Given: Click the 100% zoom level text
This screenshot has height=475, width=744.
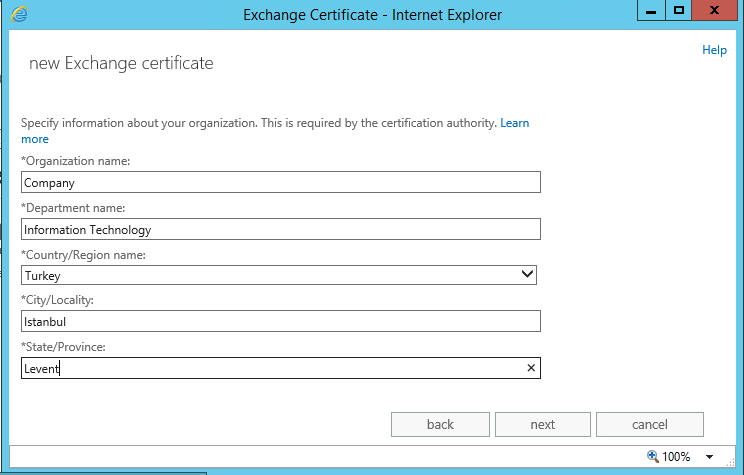Looking at the screenshot, I should 676,457.
